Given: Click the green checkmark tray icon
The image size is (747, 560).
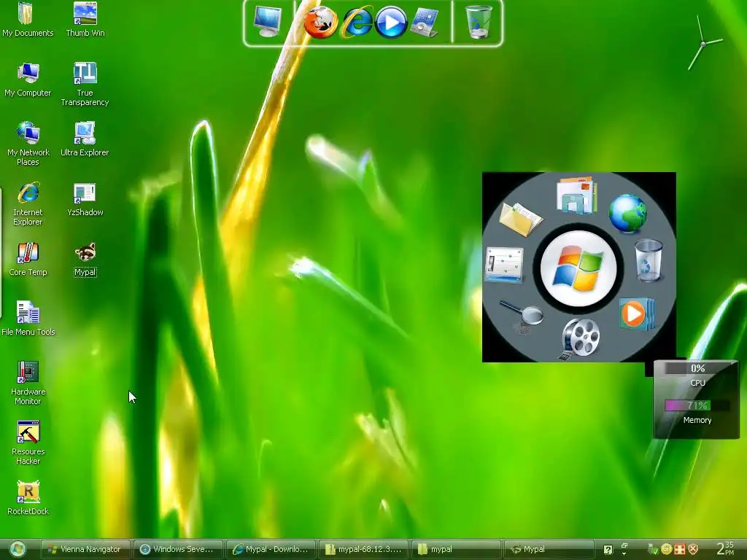Looking at the screenshot, I should pyautogui.click(x=653, y=550).
